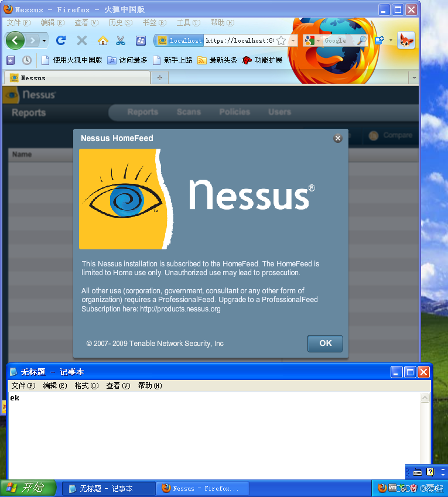This screenshot has height=497, width=448.
Task: Click the Google search input box
Action: 339,40
